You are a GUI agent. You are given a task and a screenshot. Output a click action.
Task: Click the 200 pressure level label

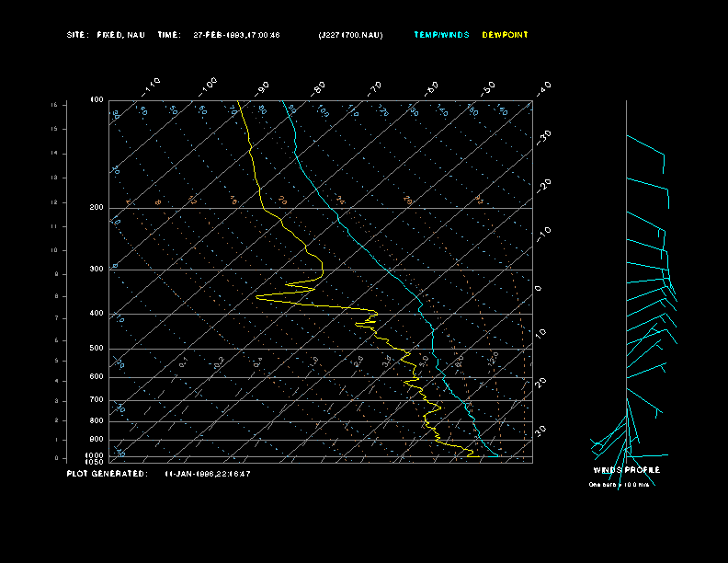(x=97, y=208)
